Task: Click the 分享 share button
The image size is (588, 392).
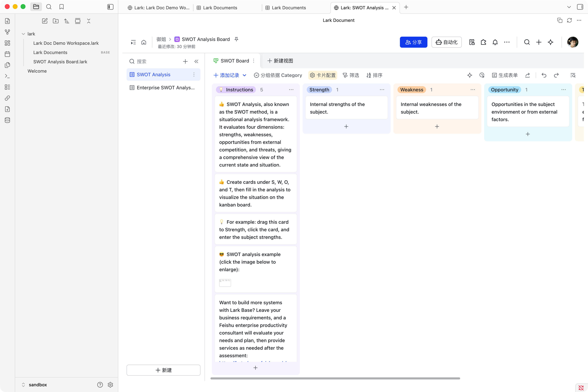Action: (413, 42)
